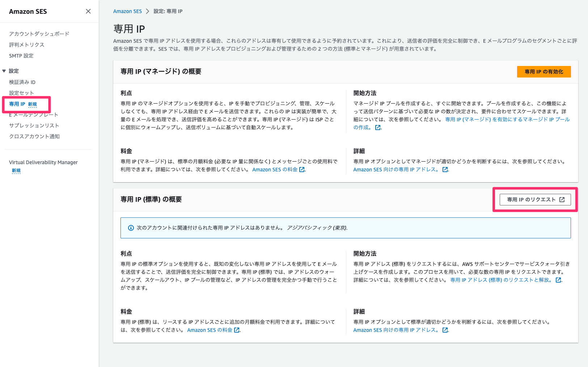
Task: Click external icon after リクエストと解放 link
Action: click(558, 280)
